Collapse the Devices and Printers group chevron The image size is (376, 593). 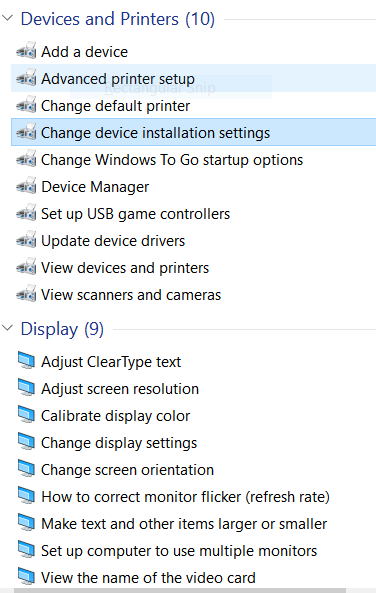pos(8,18)
